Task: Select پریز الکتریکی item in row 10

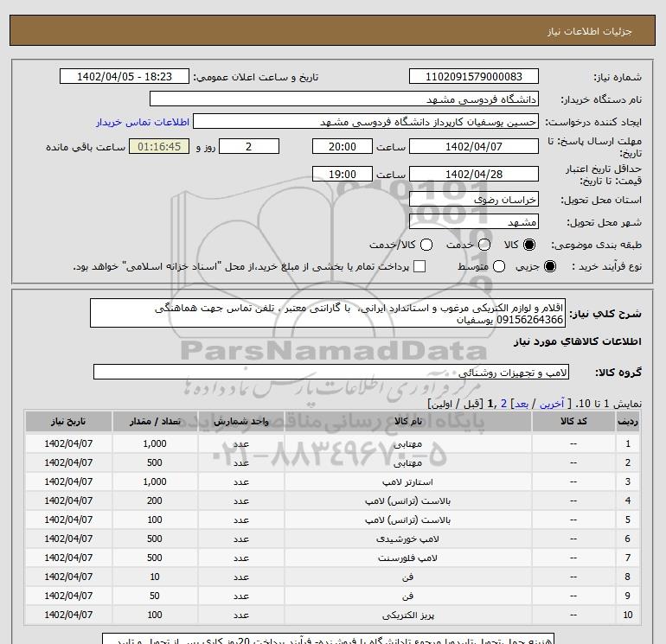Action: [x=407, y=615]
